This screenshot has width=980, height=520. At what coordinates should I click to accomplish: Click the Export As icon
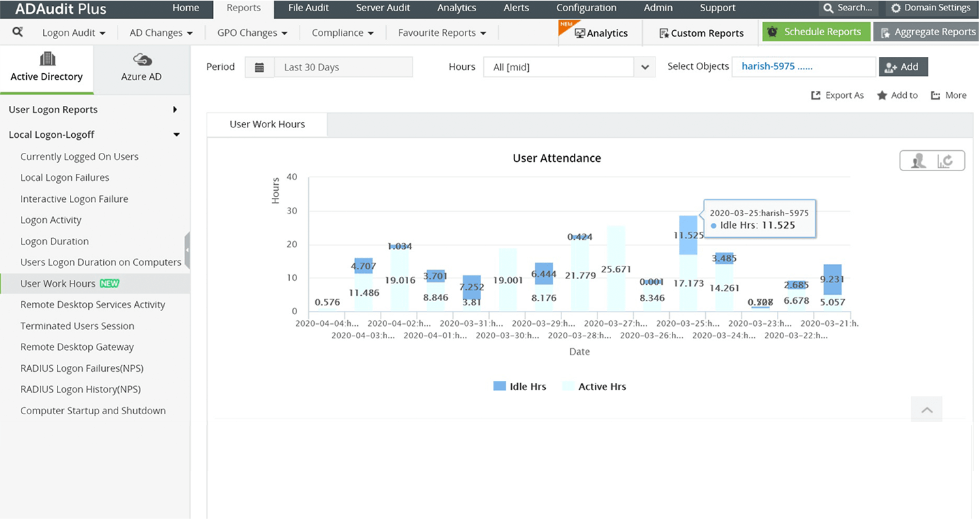coord(815,95)
